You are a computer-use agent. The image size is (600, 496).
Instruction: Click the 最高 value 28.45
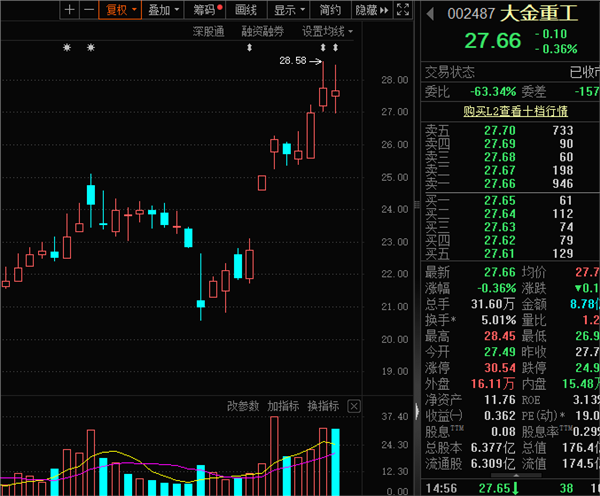500,336
